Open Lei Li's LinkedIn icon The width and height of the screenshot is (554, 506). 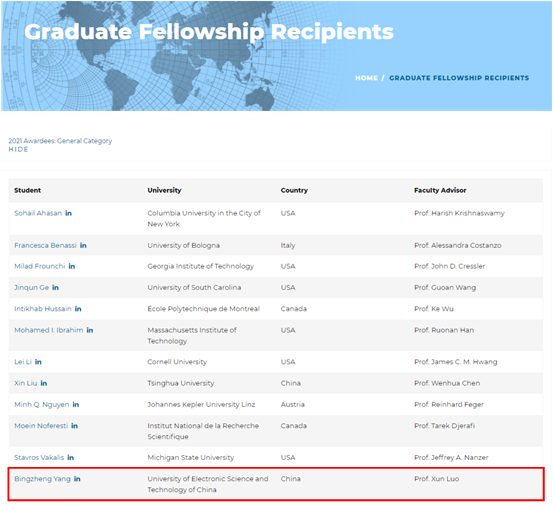pyautogui.click(x=38, y=362)
